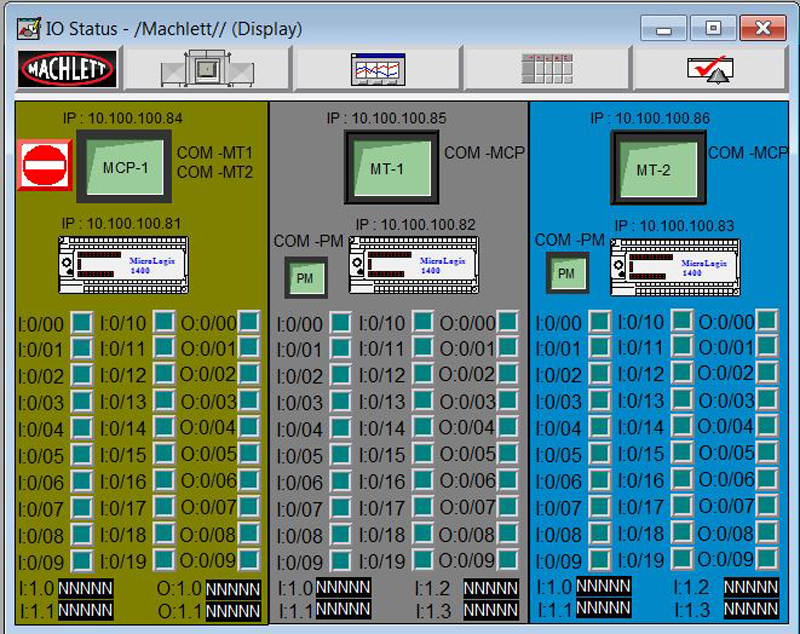Click the IP : 10.100.100.81 label

pyautogui.click(x=121, y=223)
